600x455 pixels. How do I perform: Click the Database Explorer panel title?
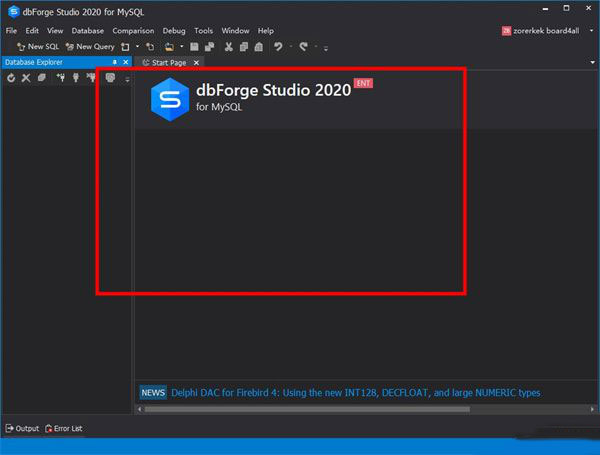point(34,62)
